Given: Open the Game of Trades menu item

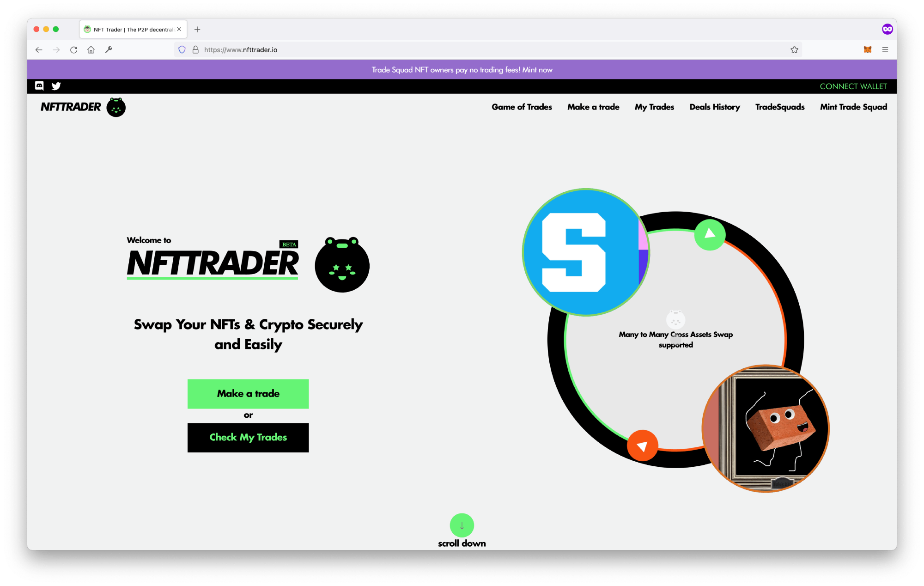Looking at the screenshot, I should point(521,106).
